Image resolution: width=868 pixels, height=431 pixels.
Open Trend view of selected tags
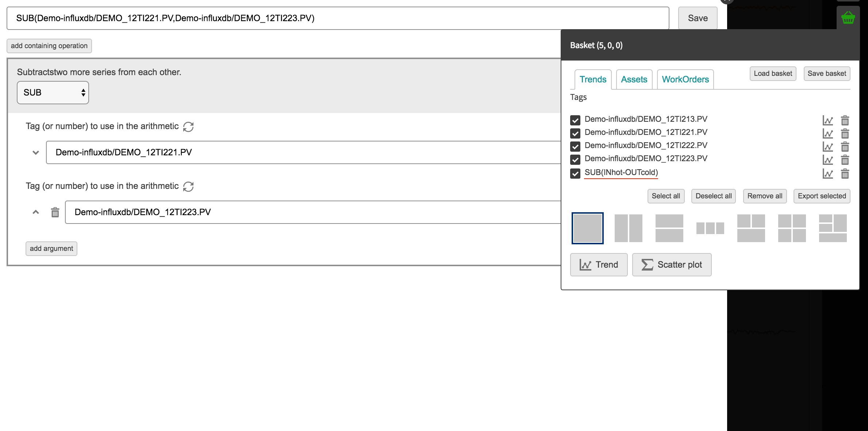pyautogui.click(x=599, y=265)
